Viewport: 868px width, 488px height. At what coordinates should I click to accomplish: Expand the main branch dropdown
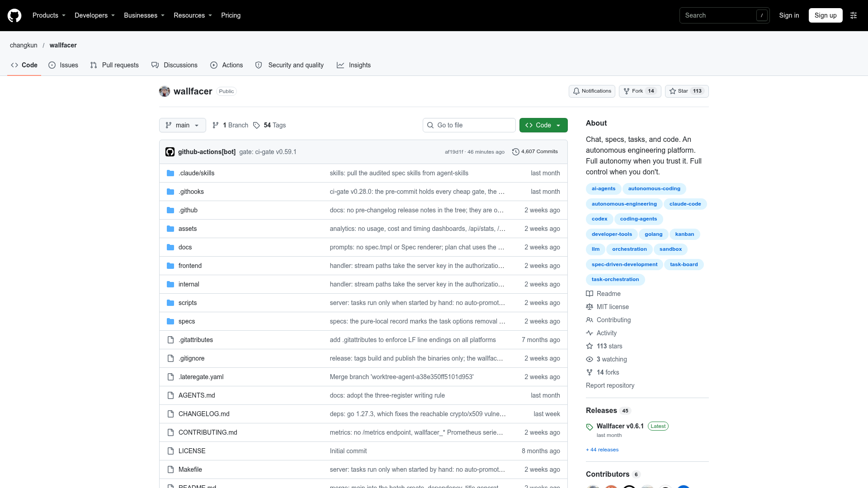click(x=183, y=125)
